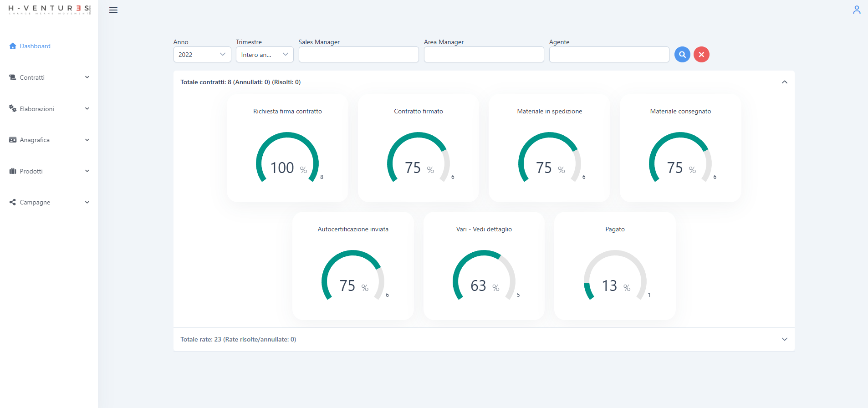
Task: Click the blue search button
Action: [x=682, y=55]
